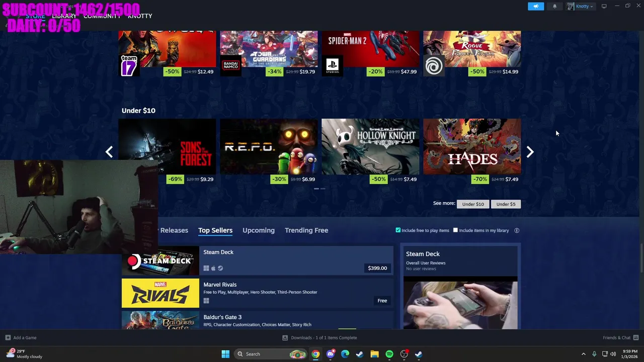
Task: Switch to the Upcoming tab
Action: coord(259,230)
